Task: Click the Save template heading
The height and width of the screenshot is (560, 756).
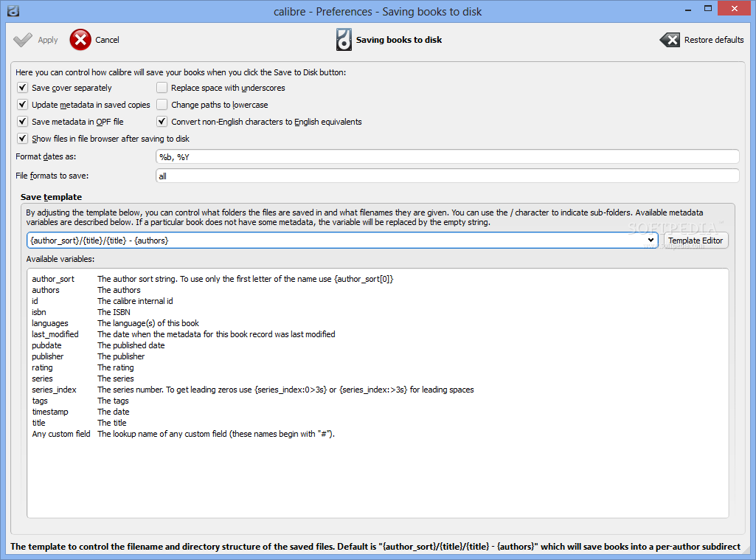Action: coord(51,197)
